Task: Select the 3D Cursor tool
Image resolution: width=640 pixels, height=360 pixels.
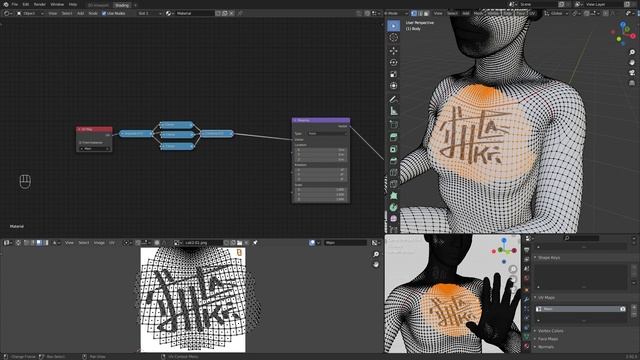Action: [393, 38]
